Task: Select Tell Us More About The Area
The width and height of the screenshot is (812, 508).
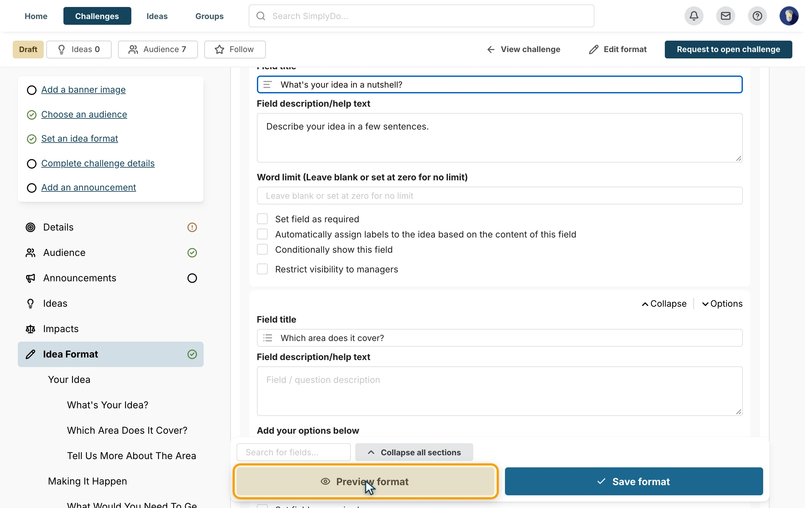Action: click(132, 456)
